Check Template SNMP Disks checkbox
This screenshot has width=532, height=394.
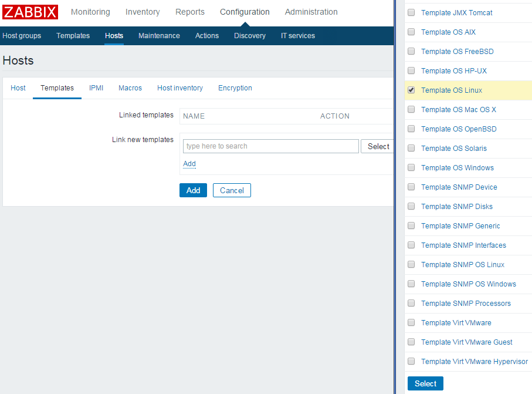pos(411,206)
